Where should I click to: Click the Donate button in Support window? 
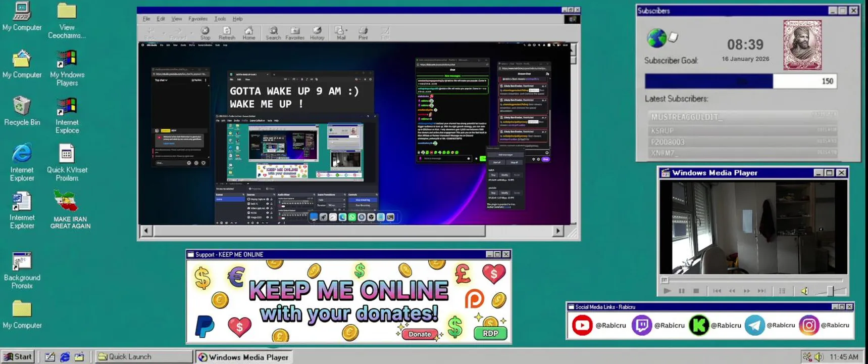click(420, 334)
